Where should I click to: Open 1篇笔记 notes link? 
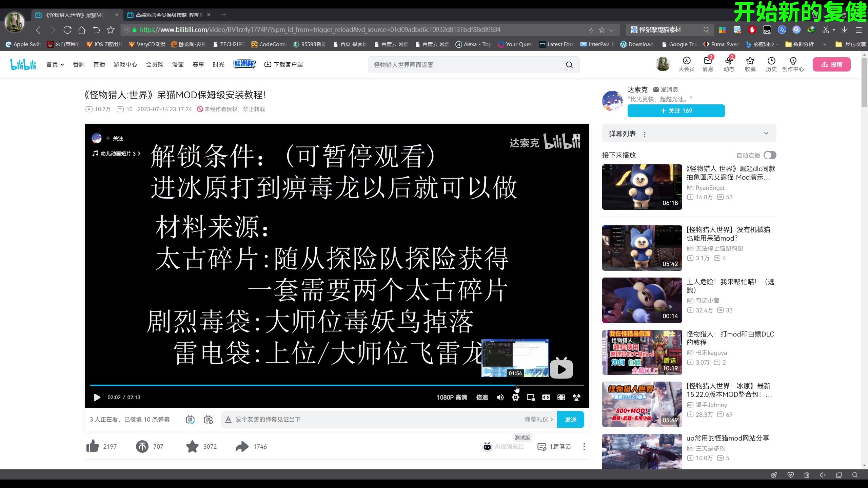(x=554, y=447)
